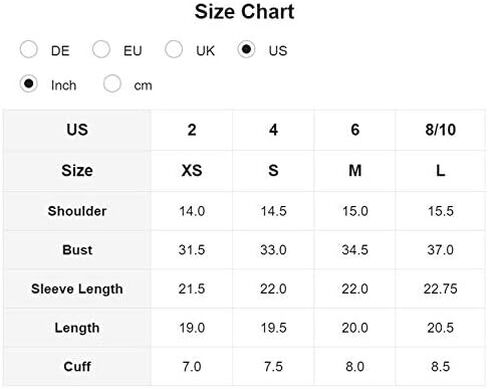Viewport: 488px width, 389px height.
Task: Click the Sleeve Length row label
Action: (77, 289)
